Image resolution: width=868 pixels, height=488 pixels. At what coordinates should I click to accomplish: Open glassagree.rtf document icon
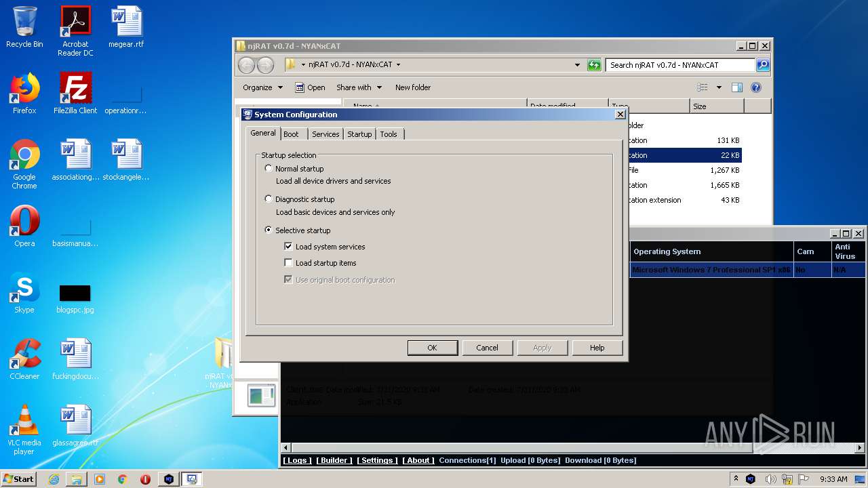point(75,426)
